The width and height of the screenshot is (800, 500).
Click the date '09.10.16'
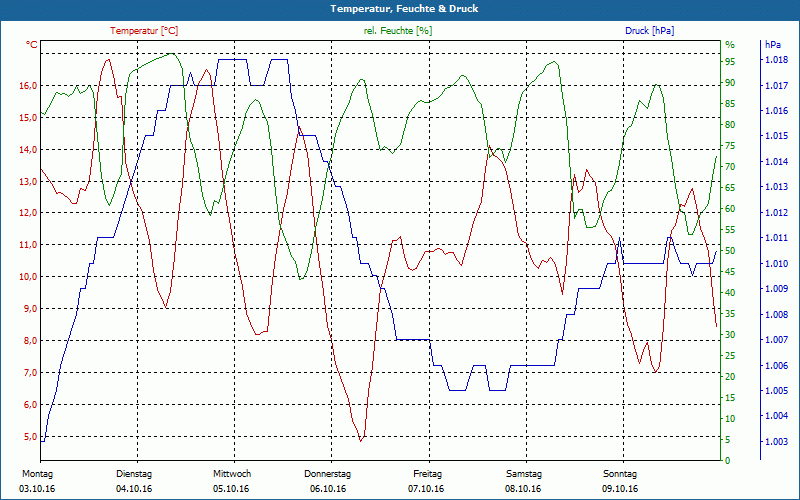coord(620,489)
